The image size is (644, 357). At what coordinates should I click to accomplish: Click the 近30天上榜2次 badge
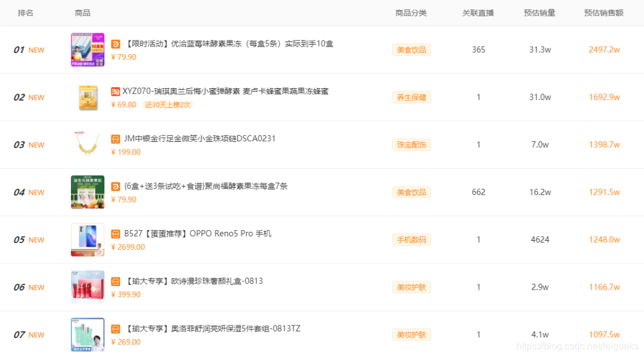[x=168, y=105]
